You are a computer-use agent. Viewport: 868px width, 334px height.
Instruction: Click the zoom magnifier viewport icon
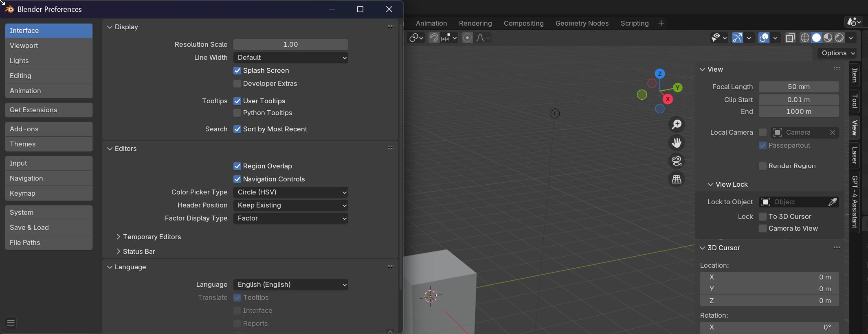[677, 124]
